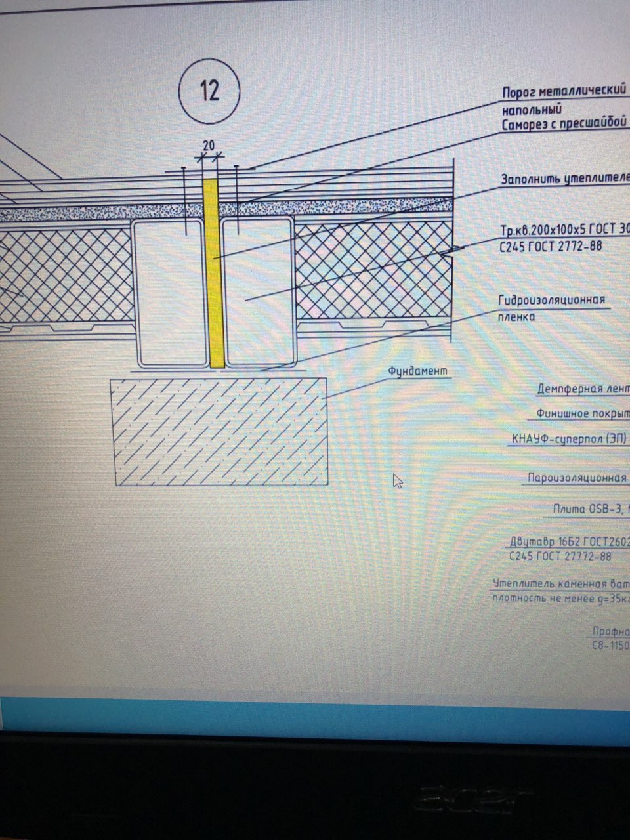
Task: Click the detail number 12 circle marker
Action: click(209, 91)
